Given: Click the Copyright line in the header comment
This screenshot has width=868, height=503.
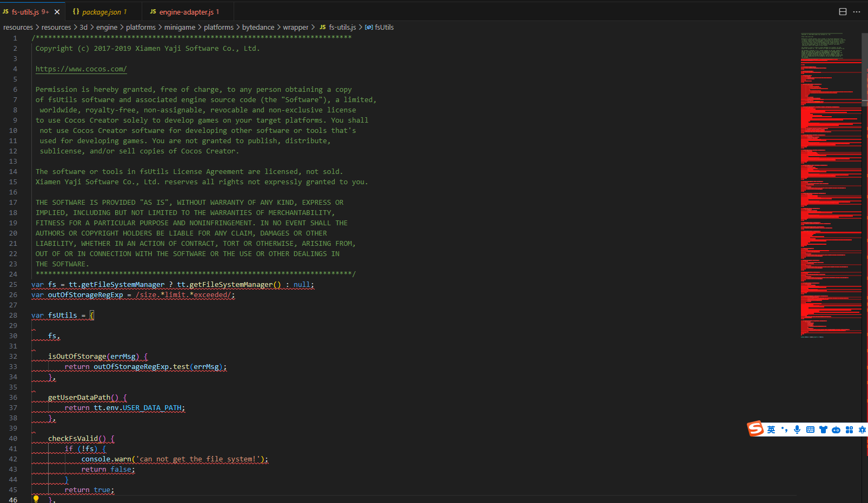Looking at the screenshot, I should pyautogui.click(x=148, y=49).
